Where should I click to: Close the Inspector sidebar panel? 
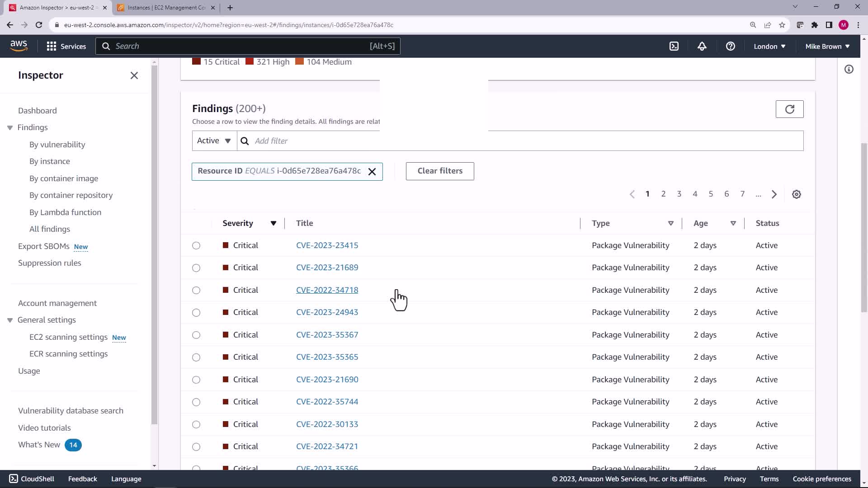pos(134,75)
